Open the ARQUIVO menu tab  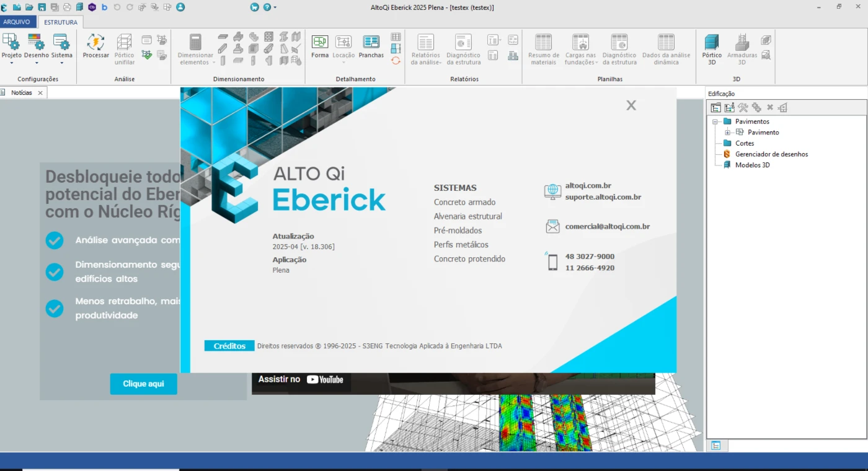[x=17, y=22]
